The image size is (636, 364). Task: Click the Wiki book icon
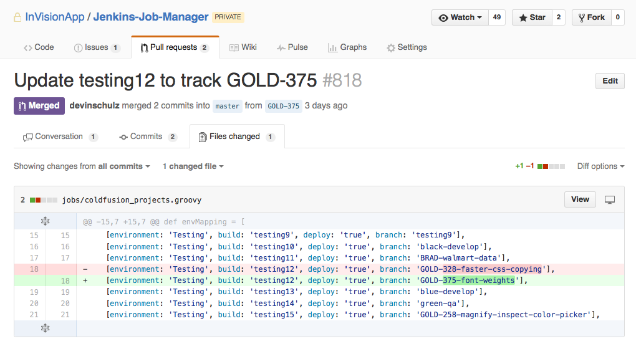(x=234, y=48)
